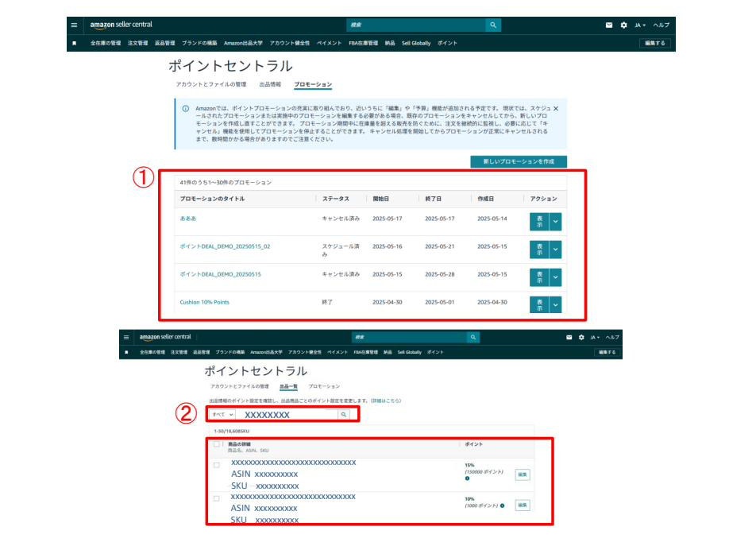
Task: Open settings gear in lower header
Action: [x=581, y=338]
